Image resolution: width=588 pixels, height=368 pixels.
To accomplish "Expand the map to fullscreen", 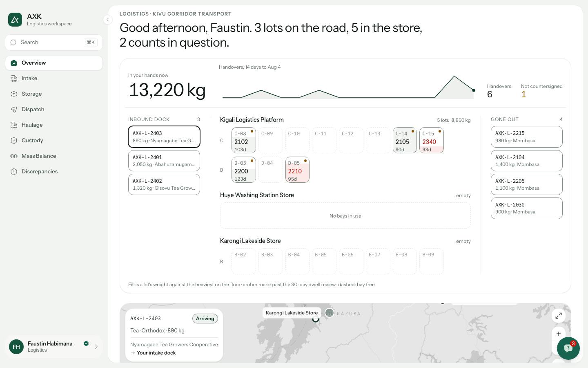I will pyautogui.click(x=559, y=315).
